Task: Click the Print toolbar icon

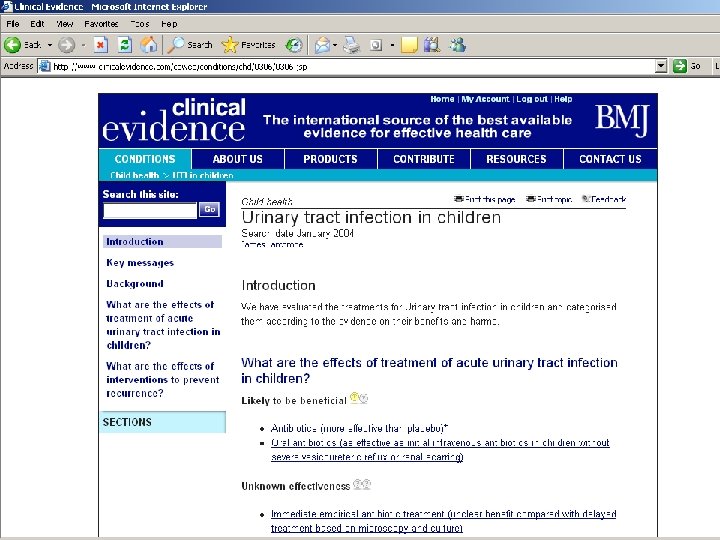Action: [352, 45]
